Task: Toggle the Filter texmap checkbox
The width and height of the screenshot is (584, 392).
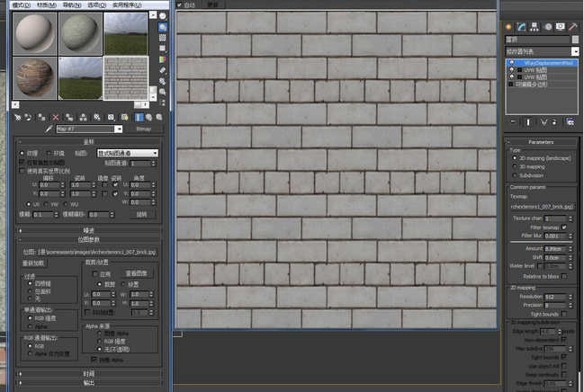Action: (564, 227)
